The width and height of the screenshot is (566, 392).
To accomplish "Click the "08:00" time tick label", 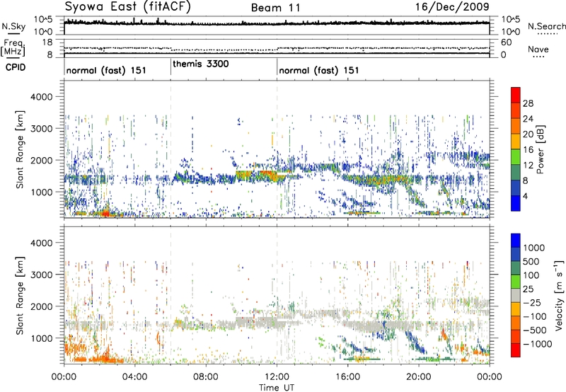I will (x=206, y=377).
